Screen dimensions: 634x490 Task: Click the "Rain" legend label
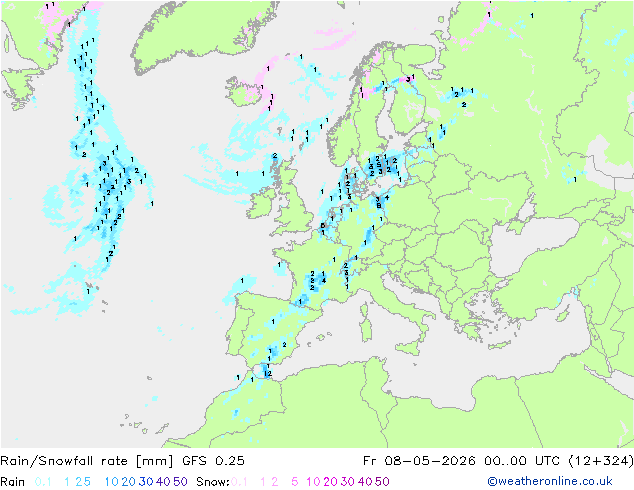pyautogui.click(x=13, y=482)
